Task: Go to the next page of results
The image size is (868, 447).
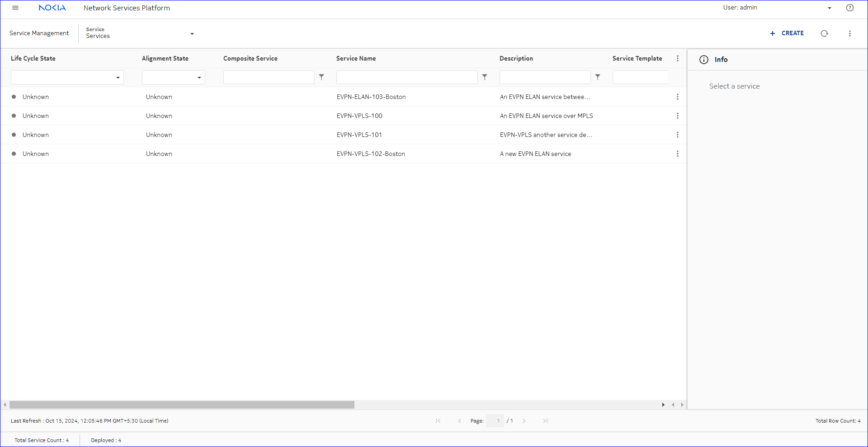Action: 524,421
